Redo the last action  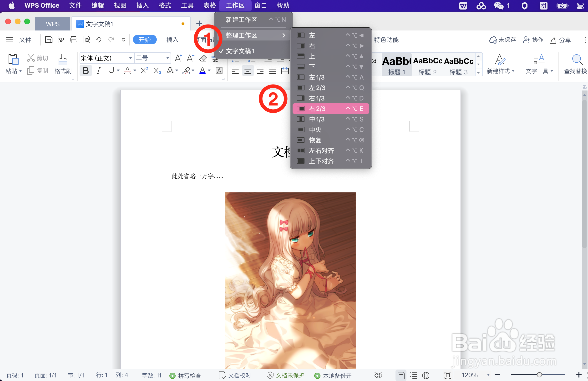tap(111, 40)
